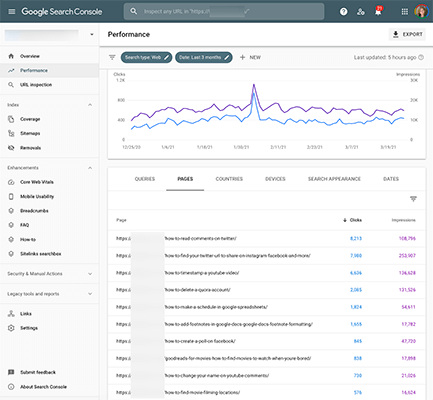433x400 pixels.
Task: Click the About Search Console info icon
Action: [x=11, y=387]
